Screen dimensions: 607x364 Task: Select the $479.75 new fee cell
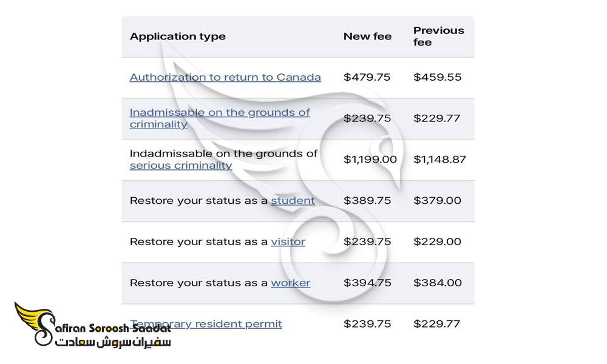[367, 78]
